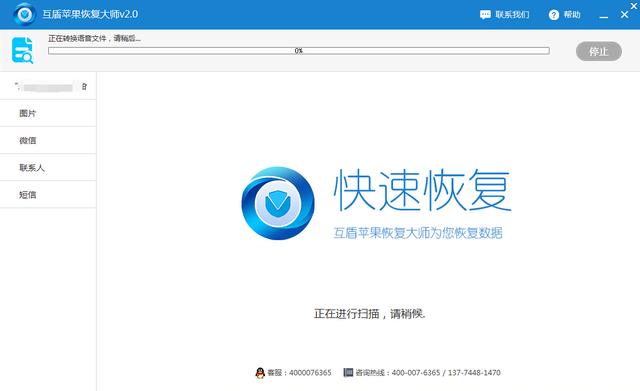Image resolution: width=640 pixels, height=391 pixels.
Task: Click the 0% scan progress bar
Action: click(x=299, y=51)
